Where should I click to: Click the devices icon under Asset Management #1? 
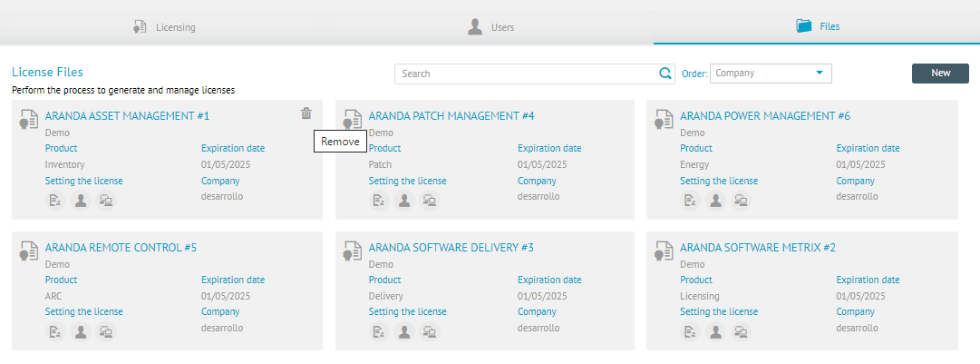pos(106,201)
